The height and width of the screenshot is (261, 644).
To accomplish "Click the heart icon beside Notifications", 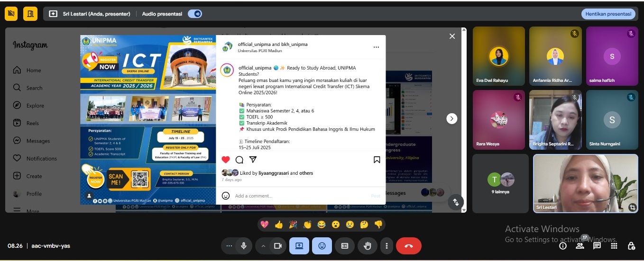I will pos(17,158).
